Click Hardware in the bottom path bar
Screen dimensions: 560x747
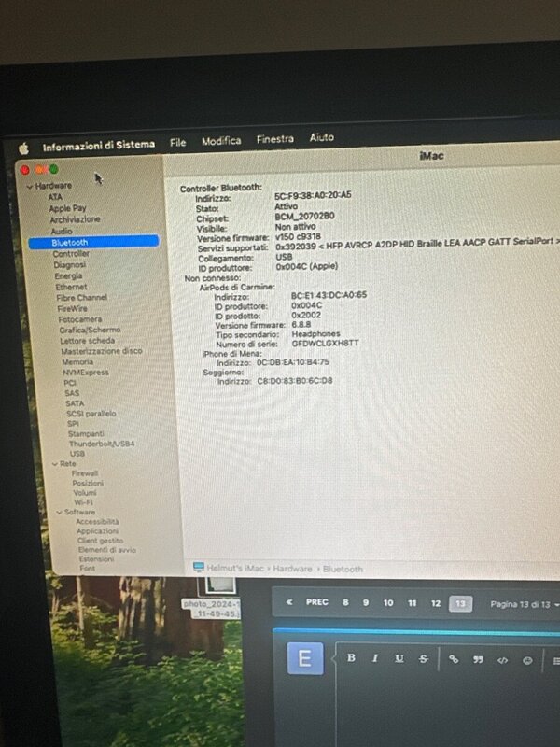click(x=292, y=569)
